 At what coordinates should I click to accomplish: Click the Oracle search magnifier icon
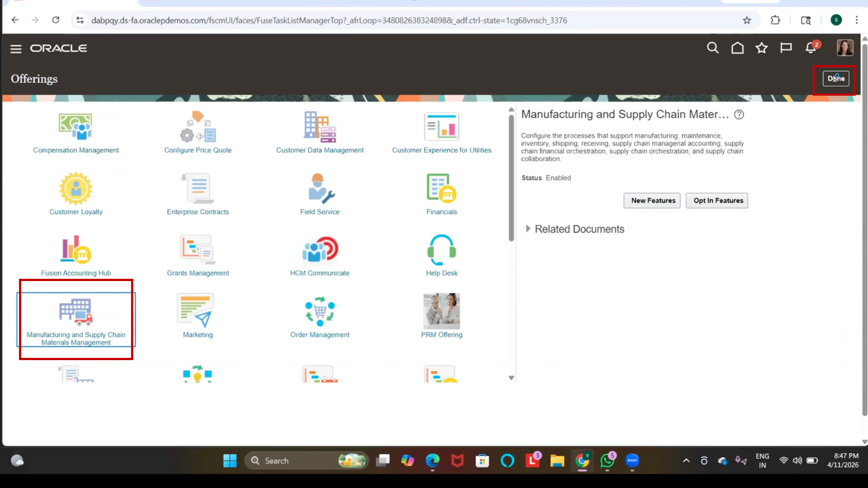[713, 48]
